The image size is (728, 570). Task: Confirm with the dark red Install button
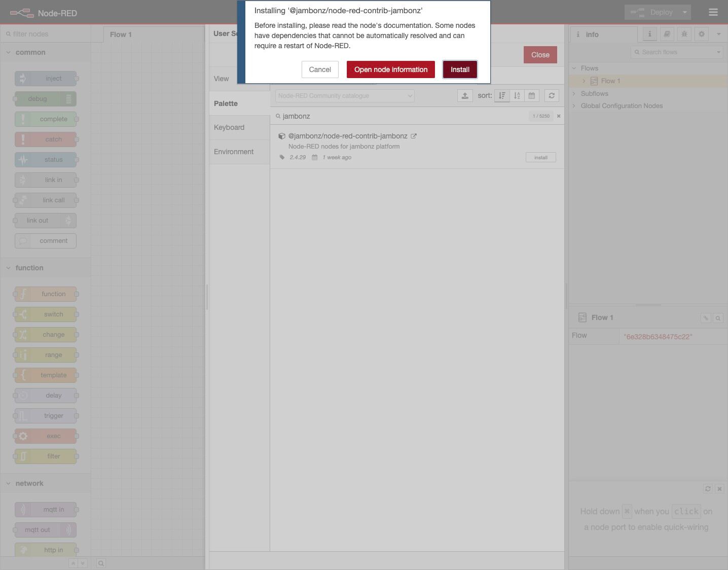[x=460, y=69]
